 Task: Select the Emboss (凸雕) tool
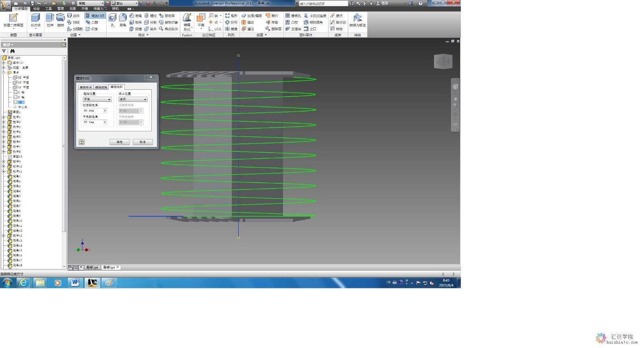click(92, 22)
